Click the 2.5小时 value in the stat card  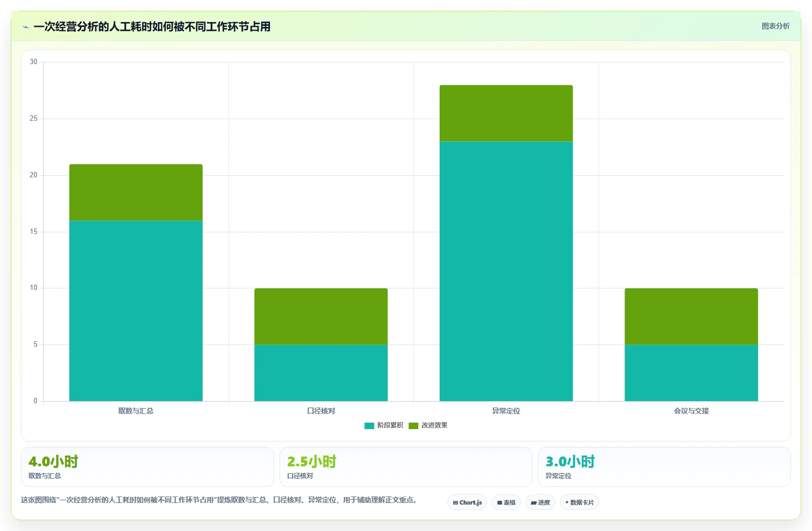pyautogui.click(x=311, y=461)
